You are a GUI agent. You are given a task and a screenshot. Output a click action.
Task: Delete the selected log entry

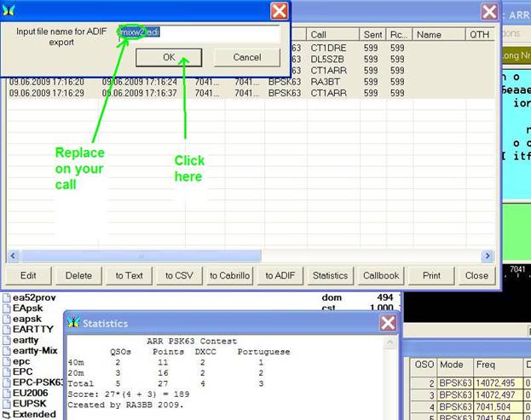coord(78,275)
